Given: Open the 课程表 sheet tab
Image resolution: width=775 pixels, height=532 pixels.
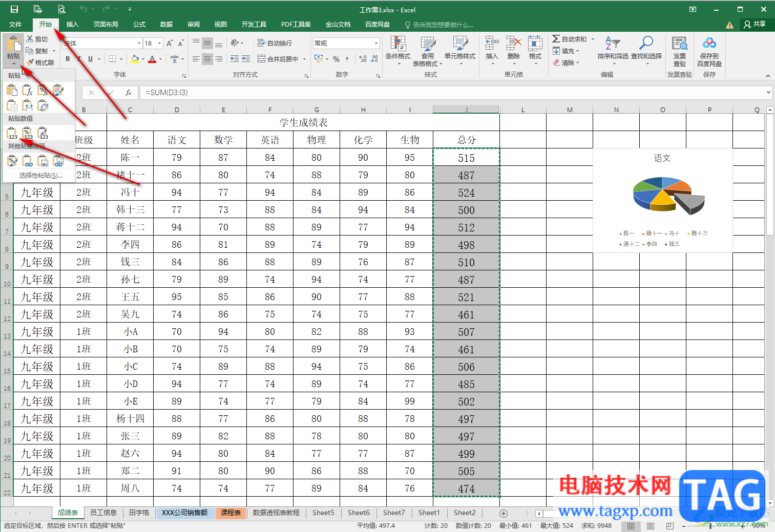Looking at the screenshot, I should click(x=231, y=513).
